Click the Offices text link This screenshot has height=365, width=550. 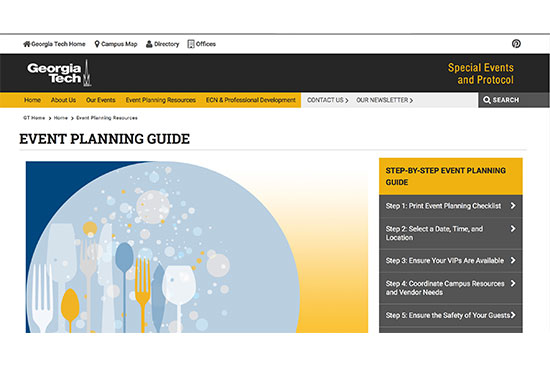point(206,44)
